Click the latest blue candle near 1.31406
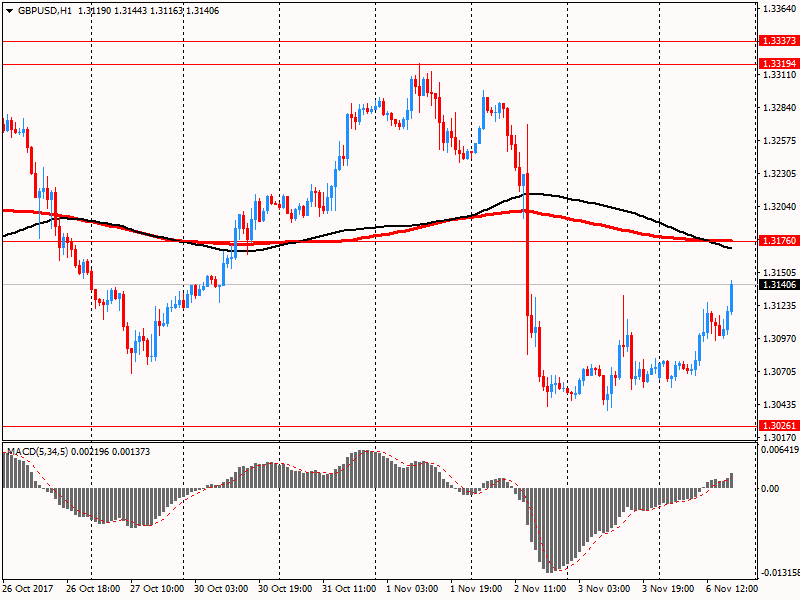Viewport: 800px width, 600px height. pos(732,297)
